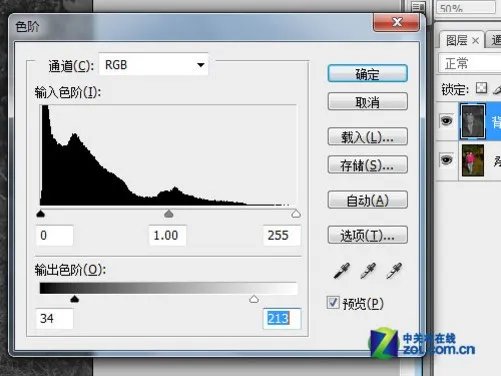Select the white point eyedropper
Viewport: 501px width, 376px height.
(394, 271)
